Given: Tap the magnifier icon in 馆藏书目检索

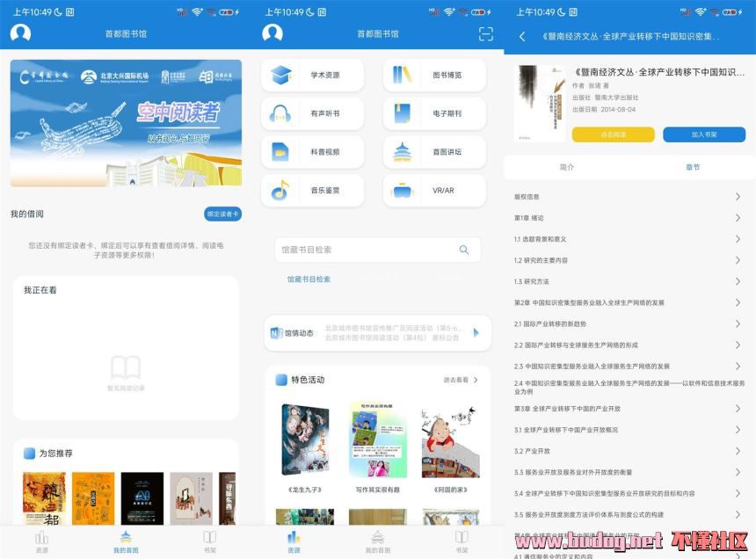Looking at the screenshot, I should pyautogui.click(x=464, y=250).
